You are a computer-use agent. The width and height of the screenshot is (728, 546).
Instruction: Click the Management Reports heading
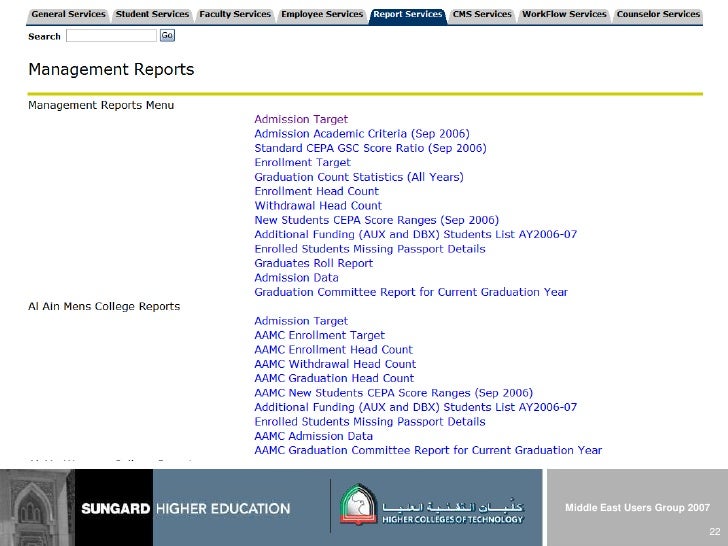(x=111, y=70)
